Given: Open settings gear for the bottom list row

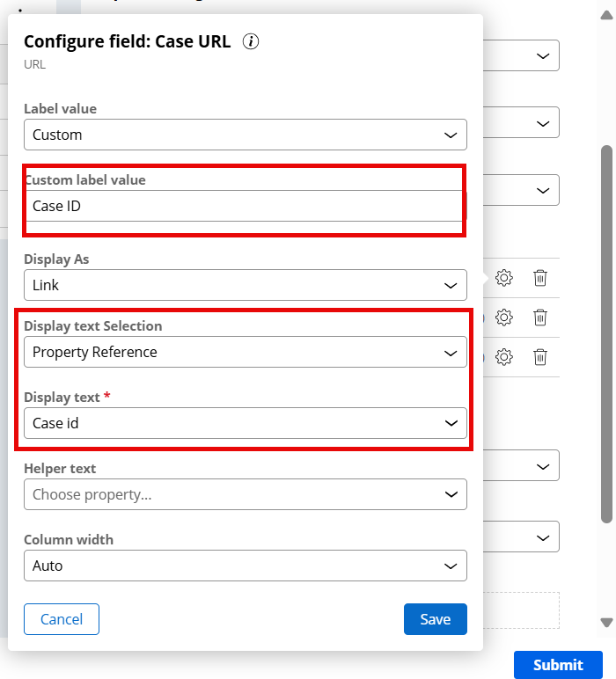Looking at the screenshot, I should [504, 357].
